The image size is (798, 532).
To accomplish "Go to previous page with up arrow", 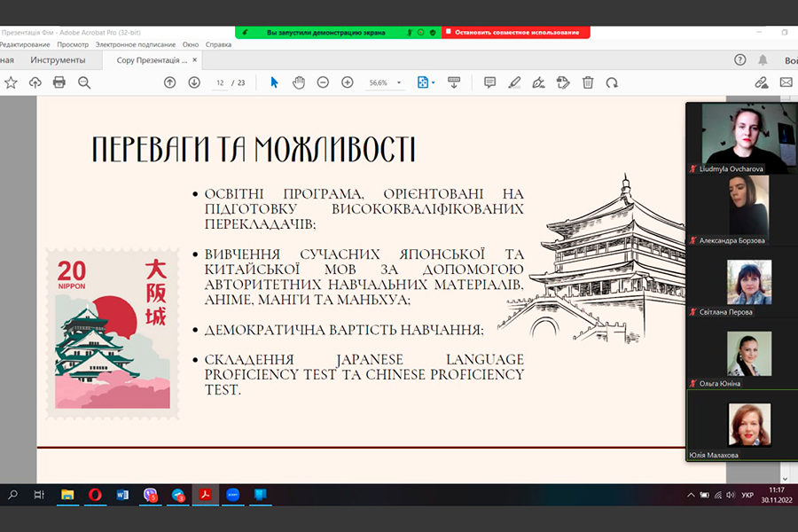I will click(x=169, y=82).
